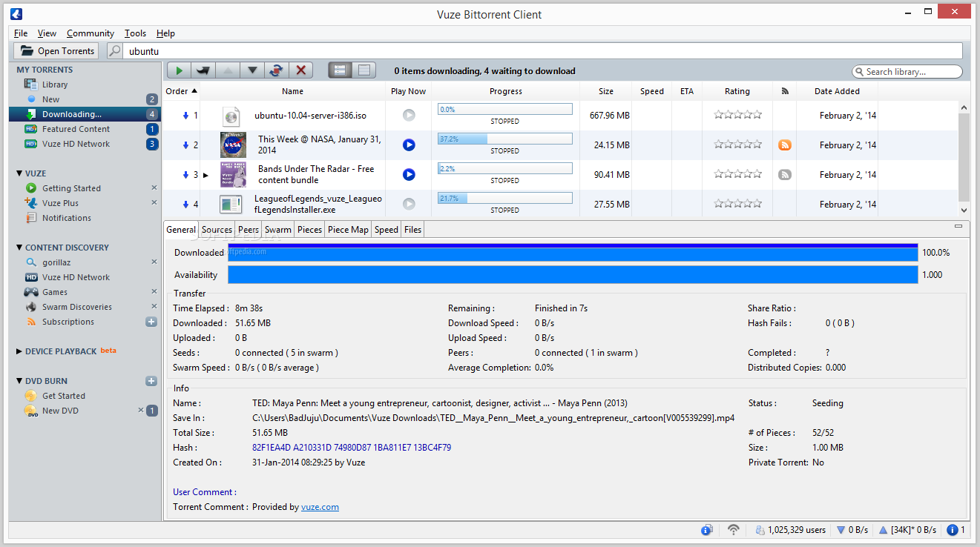The width and height of the screenshot is (980, 547).
Task: Play Bands Under The Radar with its blue play button
Action: [x=409, y=175]
